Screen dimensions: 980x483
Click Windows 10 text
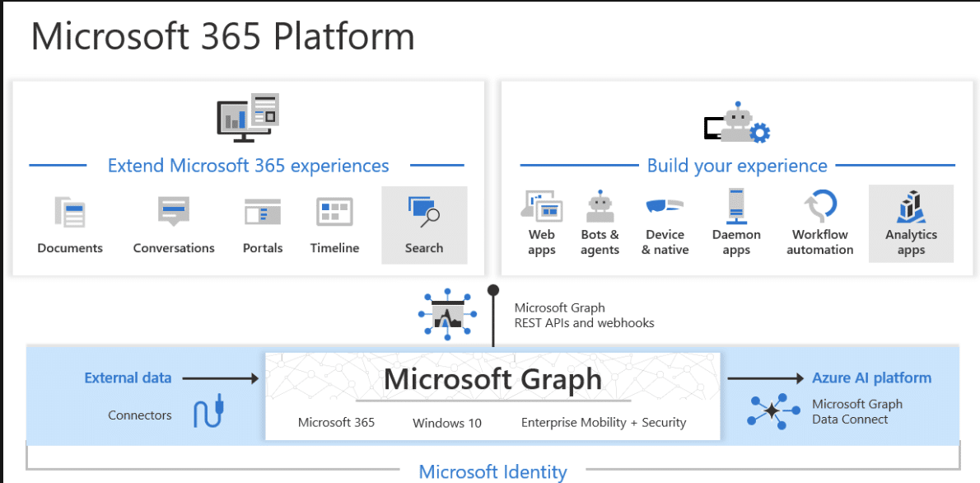pyautogui.click(x=447, y=423)
